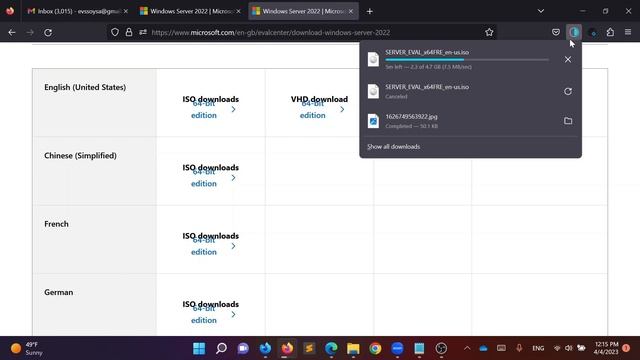The width and height of the screenshot is (640, 360).
Task: Open OneDrive cloud icon in tray
Action: click(x=484, y=349)
